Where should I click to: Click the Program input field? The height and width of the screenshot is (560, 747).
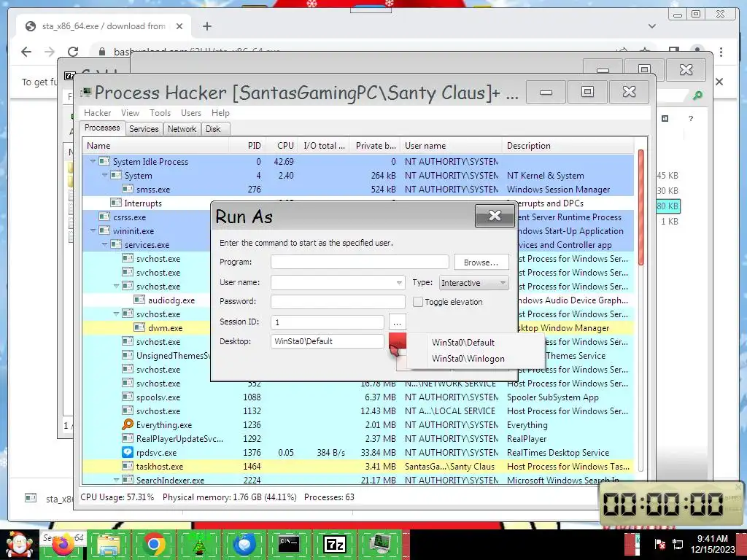click(x=360, y=262)
